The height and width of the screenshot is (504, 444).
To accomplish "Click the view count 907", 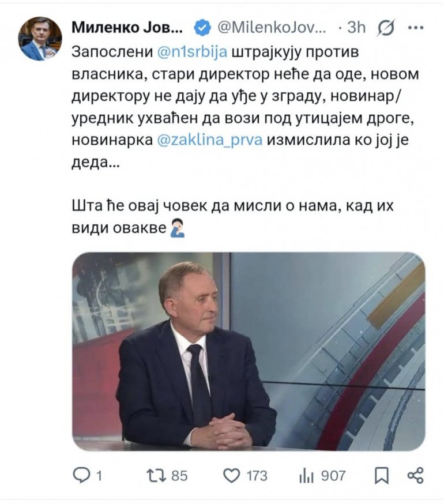I will [333, 475].
